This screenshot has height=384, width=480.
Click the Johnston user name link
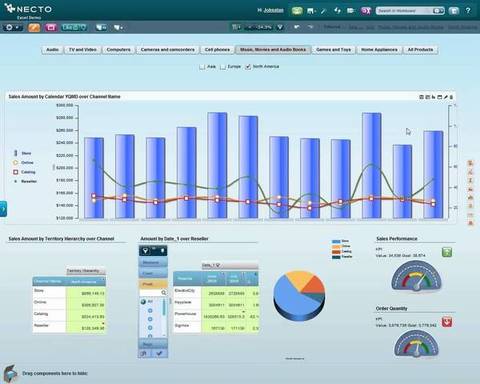click(273, 11)
